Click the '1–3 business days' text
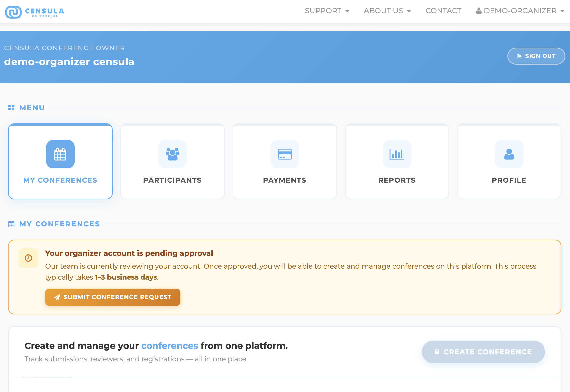This screenshot has height=392, width=570. (x=126, y=277)
